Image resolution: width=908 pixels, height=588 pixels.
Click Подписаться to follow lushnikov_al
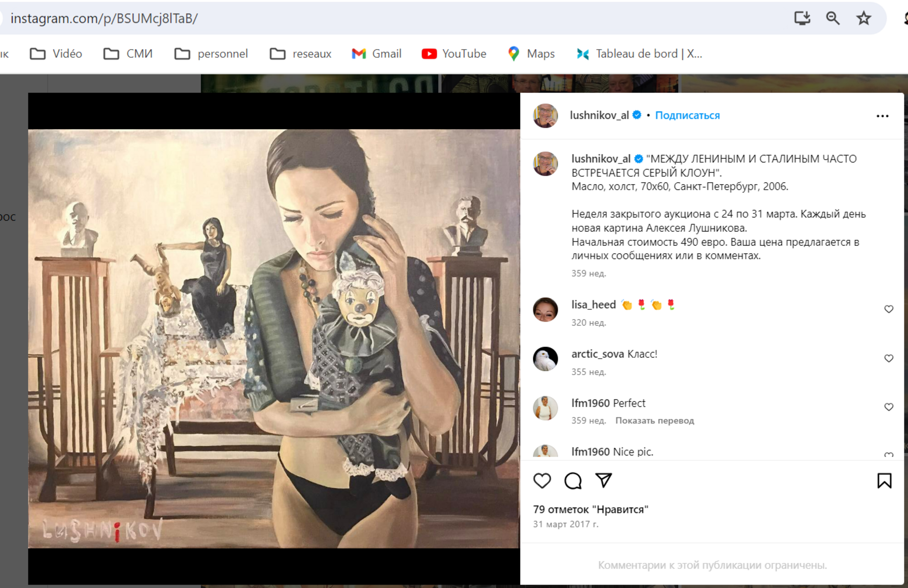click(687, 116)
